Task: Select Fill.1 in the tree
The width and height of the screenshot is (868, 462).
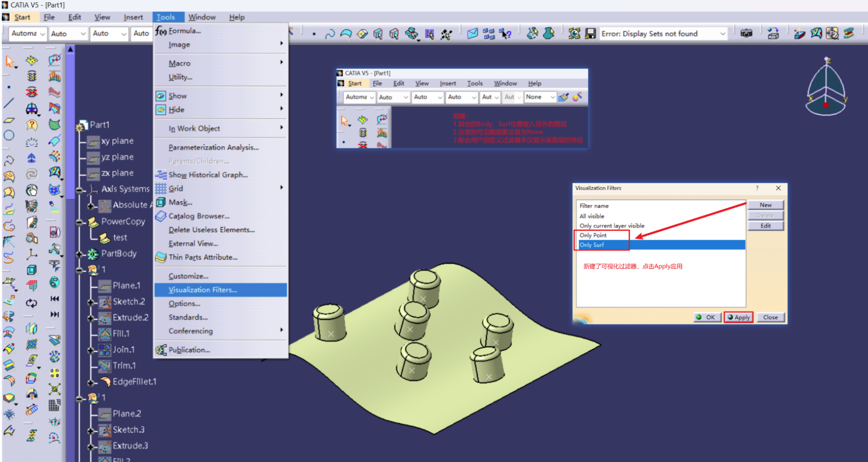Action: click(x=121, y=333)
